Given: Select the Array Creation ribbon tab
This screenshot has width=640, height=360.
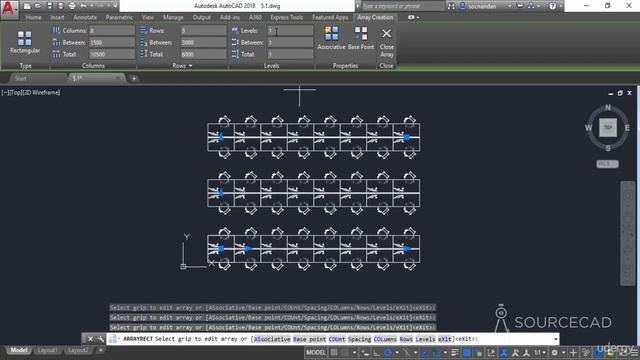Looking at the screenshot, I should (375, 17).
